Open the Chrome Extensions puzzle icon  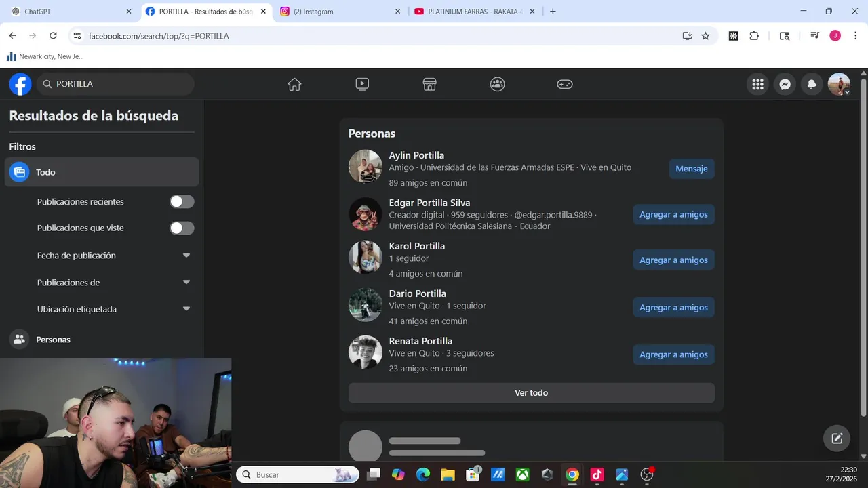point(754,36)
